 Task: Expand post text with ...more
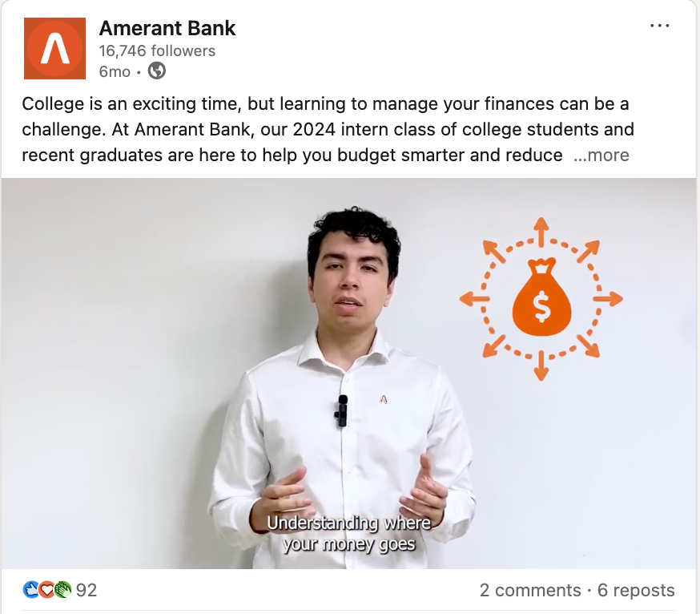[x=601, y=155]
